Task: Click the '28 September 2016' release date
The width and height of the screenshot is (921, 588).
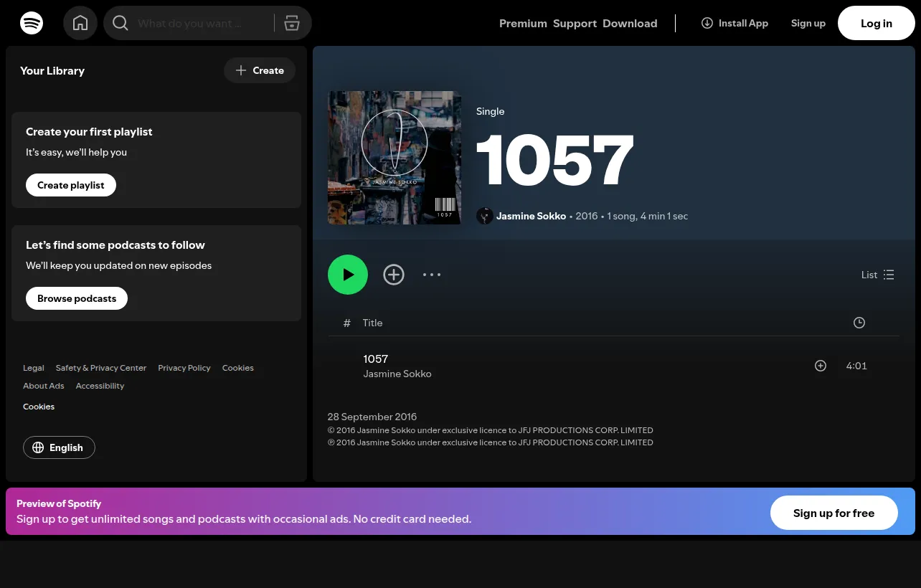Action: click(x=372, y=417)
